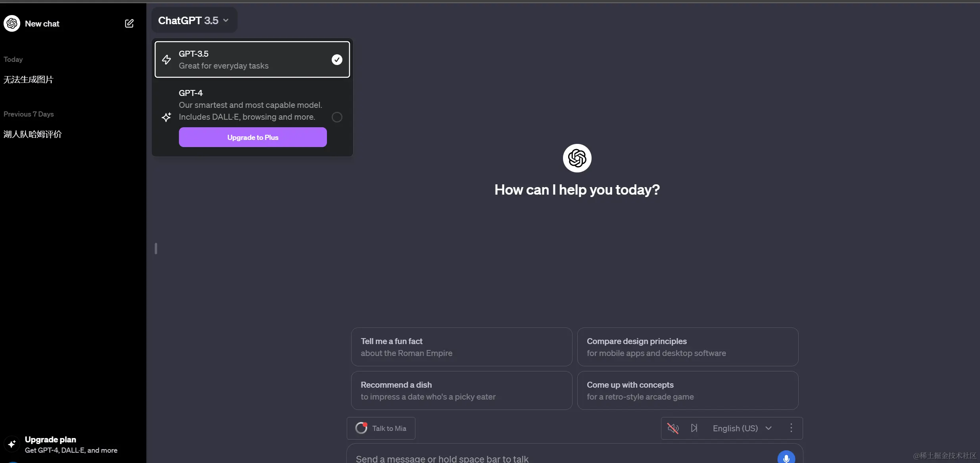
Task: Open the 无法生成图片 chat history item
Action: (x=29, y=80)
